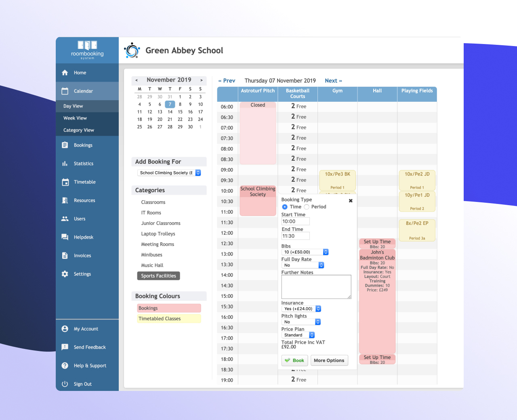Open the Price Plan dropdown
The height and width of the screenshot is (420, 517).
pos(298,335)
